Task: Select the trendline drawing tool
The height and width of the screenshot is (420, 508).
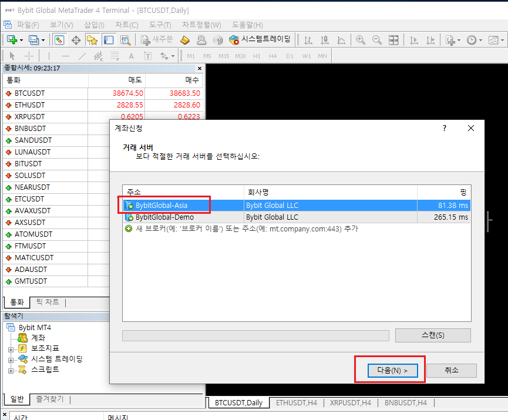Action: coord(82,56)
